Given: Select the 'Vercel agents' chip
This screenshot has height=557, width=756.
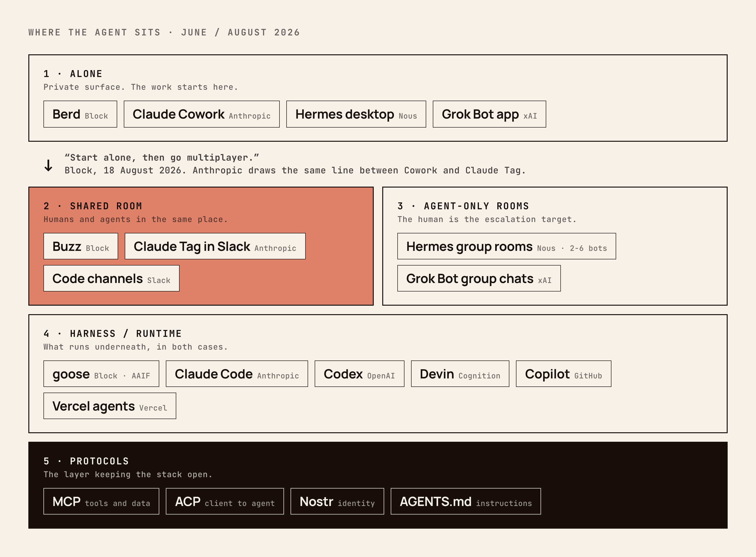Looking at the screenshot, I should click(110, 406).
